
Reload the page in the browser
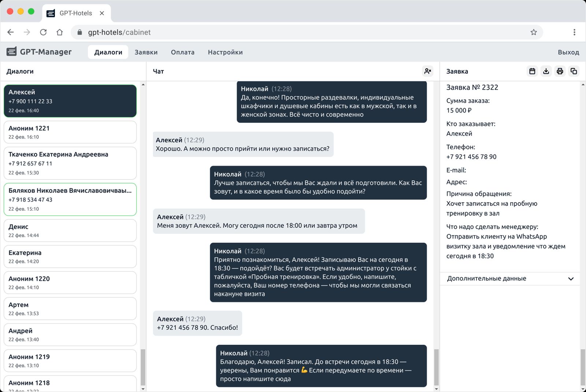(43, 32)
